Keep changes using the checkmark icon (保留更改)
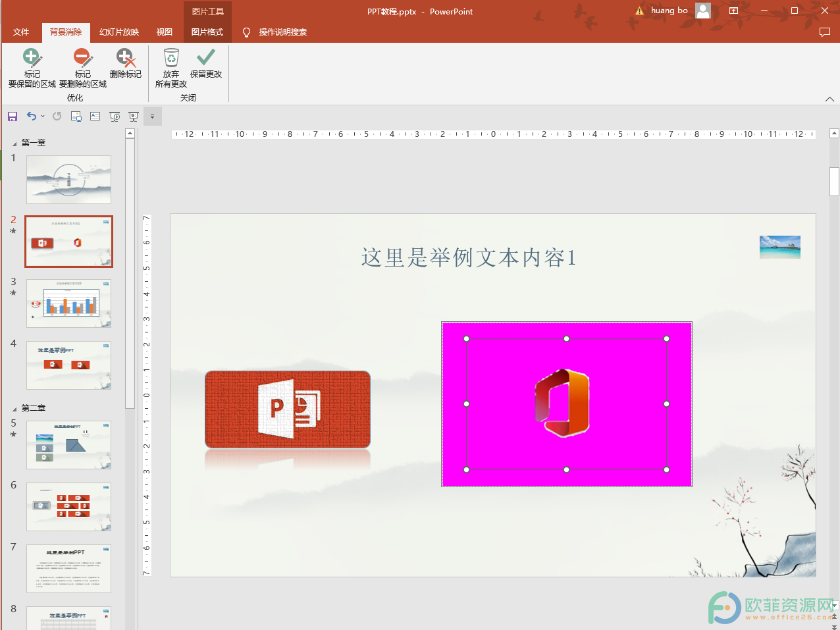 coord(206,58)
